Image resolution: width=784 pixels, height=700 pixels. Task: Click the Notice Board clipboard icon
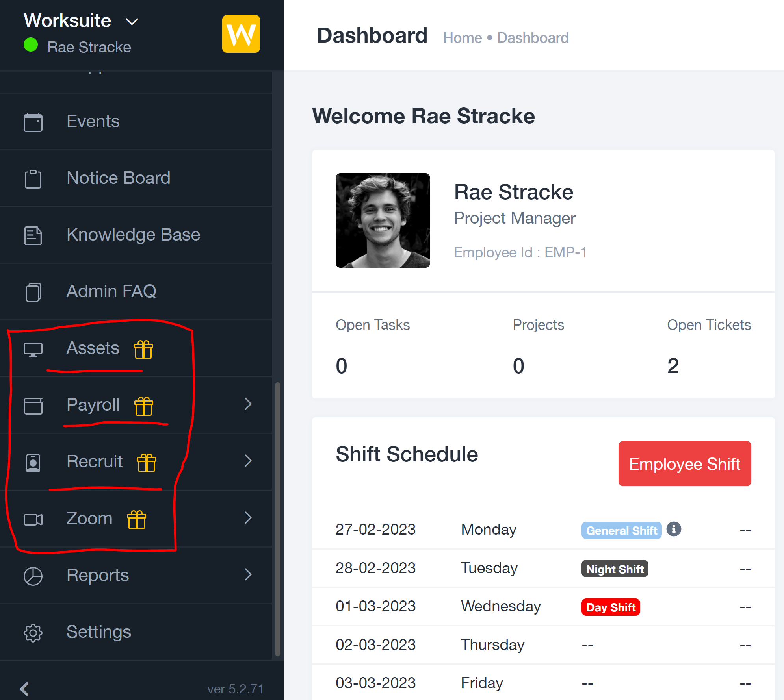coord(33,179)
